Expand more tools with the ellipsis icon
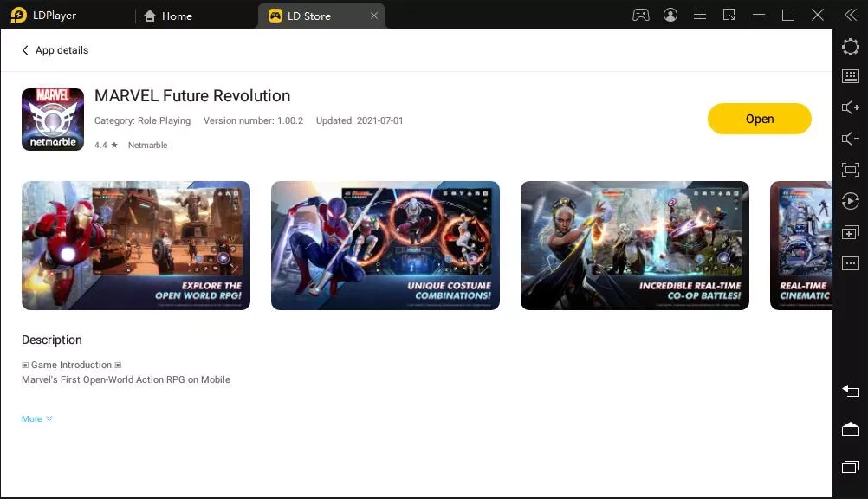 coord(851,263)
